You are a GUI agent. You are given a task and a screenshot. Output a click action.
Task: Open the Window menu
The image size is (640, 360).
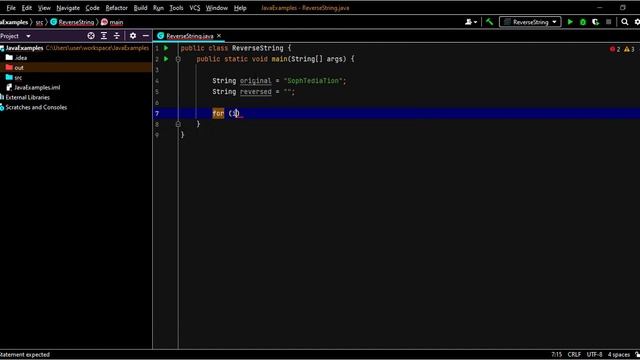click(x=217, y=8)
